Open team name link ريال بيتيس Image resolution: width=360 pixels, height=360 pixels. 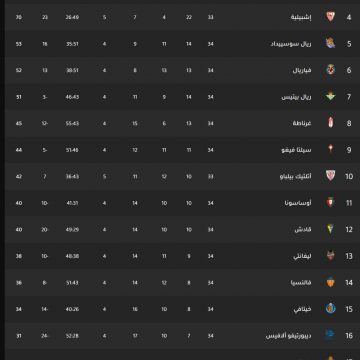pos(296,97)
